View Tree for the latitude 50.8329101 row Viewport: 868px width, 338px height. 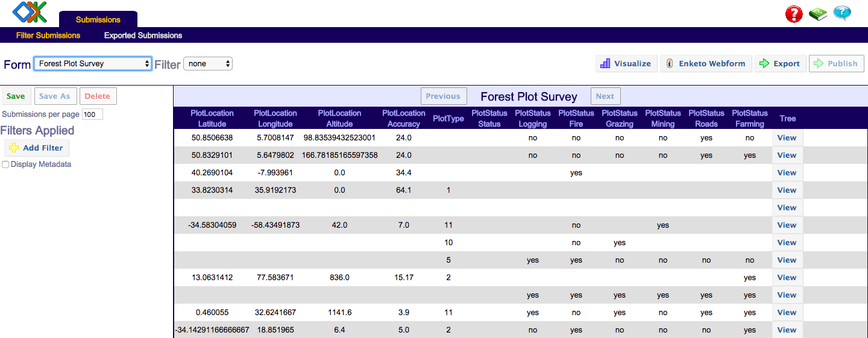(787, 155)
